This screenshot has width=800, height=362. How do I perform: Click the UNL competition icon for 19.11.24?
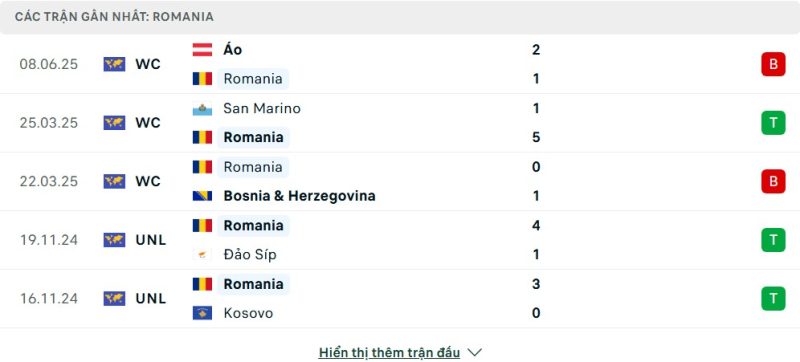click(x=114, y=240)
